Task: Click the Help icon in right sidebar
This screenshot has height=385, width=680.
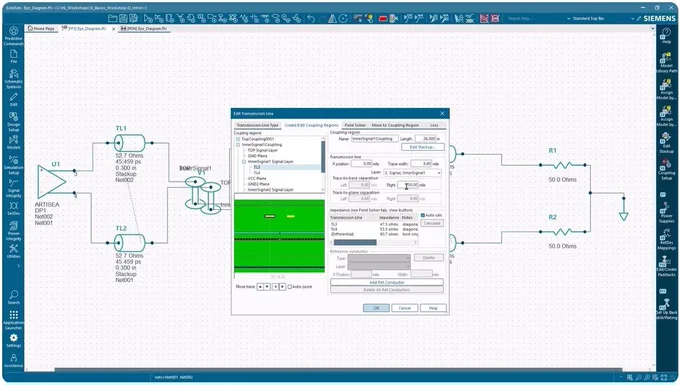Action: (667, 36)
